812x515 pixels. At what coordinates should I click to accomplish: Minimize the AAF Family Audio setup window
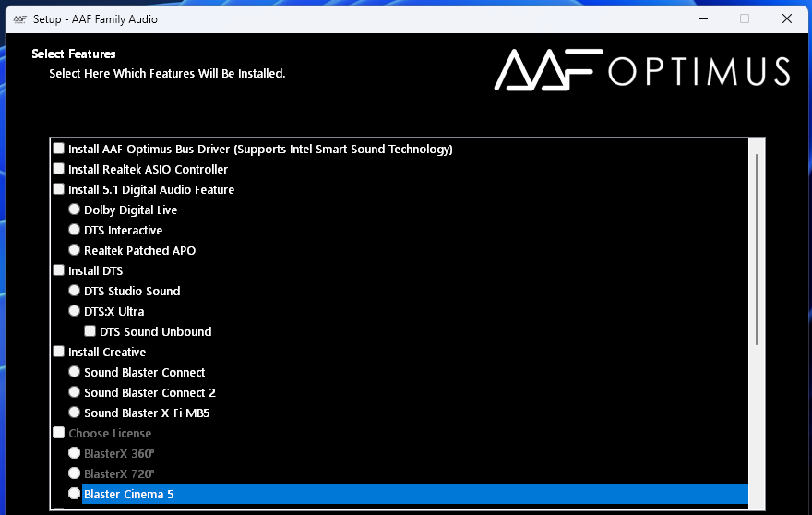[703, 18]
